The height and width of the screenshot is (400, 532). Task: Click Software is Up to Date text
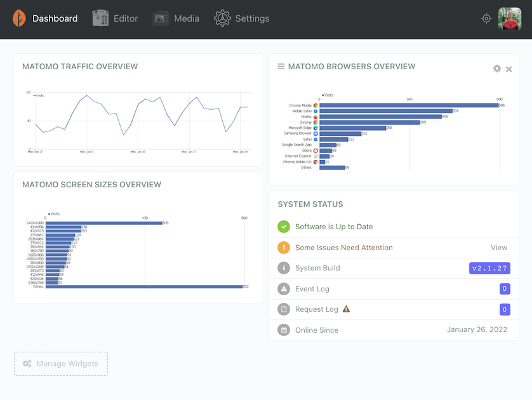[334, 227]
